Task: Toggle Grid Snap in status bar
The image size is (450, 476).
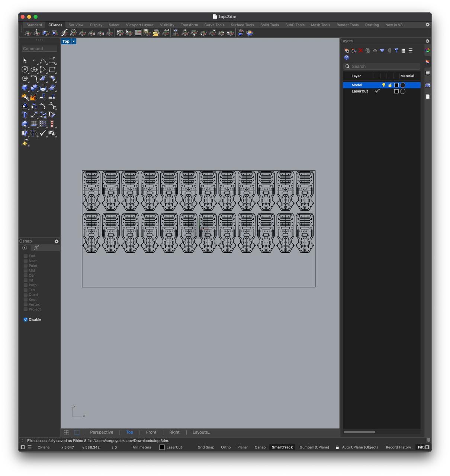Action: pyautogui.click(x=206, y=447)
